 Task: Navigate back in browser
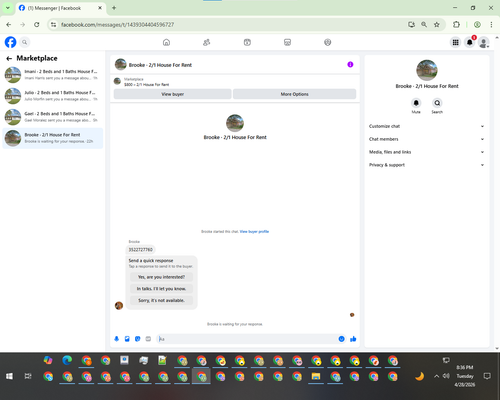(9, 24)
